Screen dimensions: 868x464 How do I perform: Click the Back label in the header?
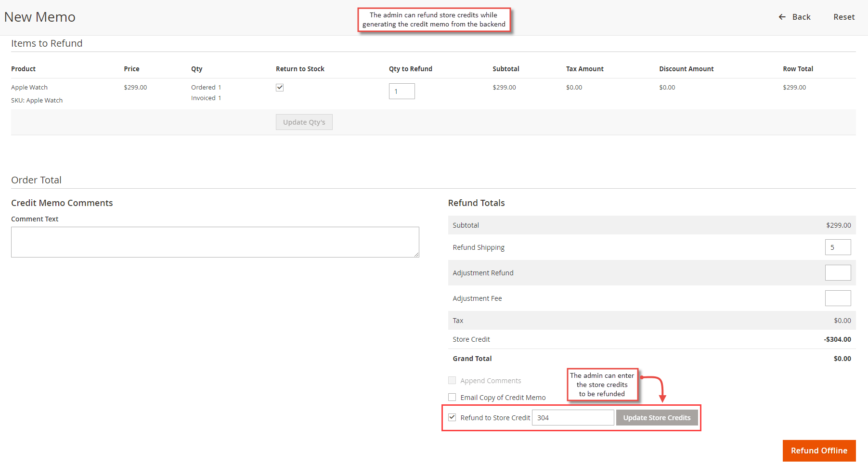click(x=802, y=17)
